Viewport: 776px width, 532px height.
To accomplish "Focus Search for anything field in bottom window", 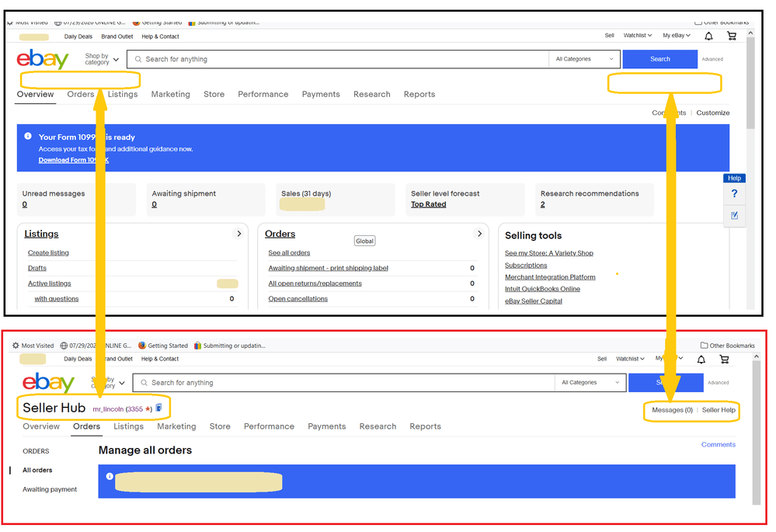I will coord(344,383).
